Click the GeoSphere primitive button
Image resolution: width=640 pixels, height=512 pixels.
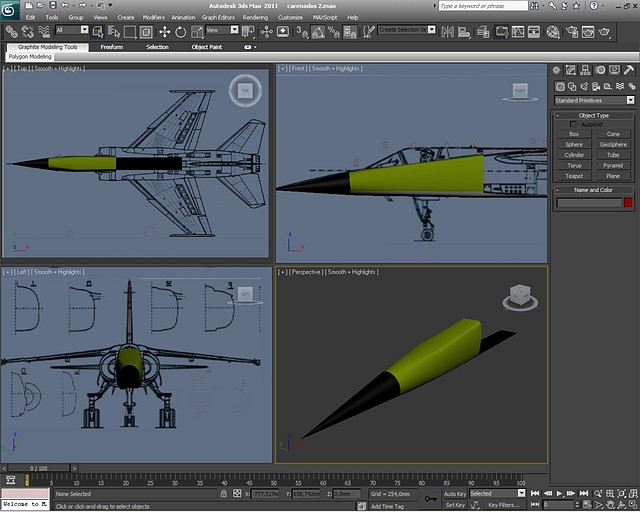613,145
